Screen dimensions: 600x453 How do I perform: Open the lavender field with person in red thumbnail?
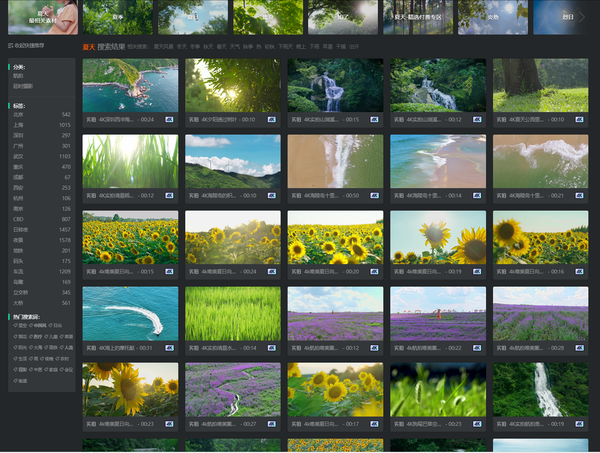coord(438,313)
